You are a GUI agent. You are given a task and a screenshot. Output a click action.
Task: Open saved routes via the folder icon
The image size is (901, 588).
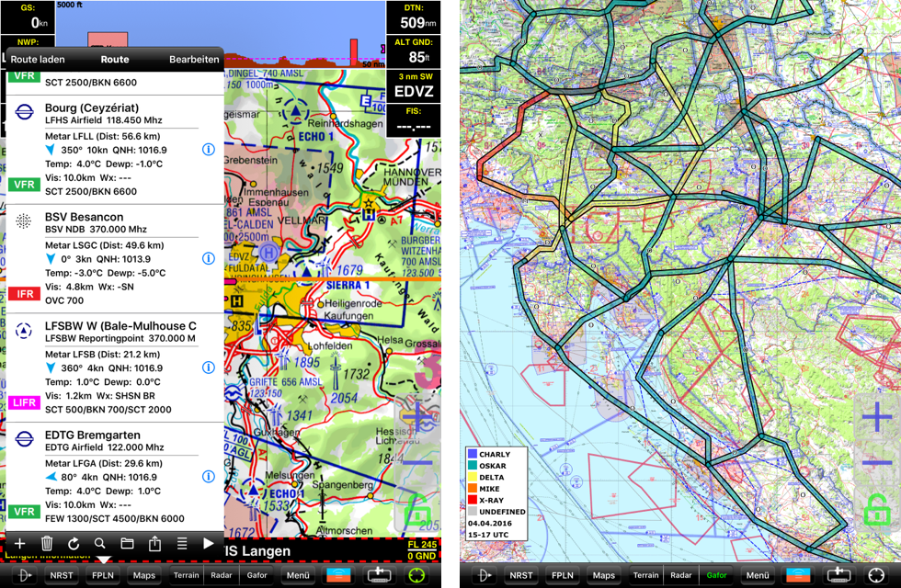pyautogui.click(x=127, y=543)
